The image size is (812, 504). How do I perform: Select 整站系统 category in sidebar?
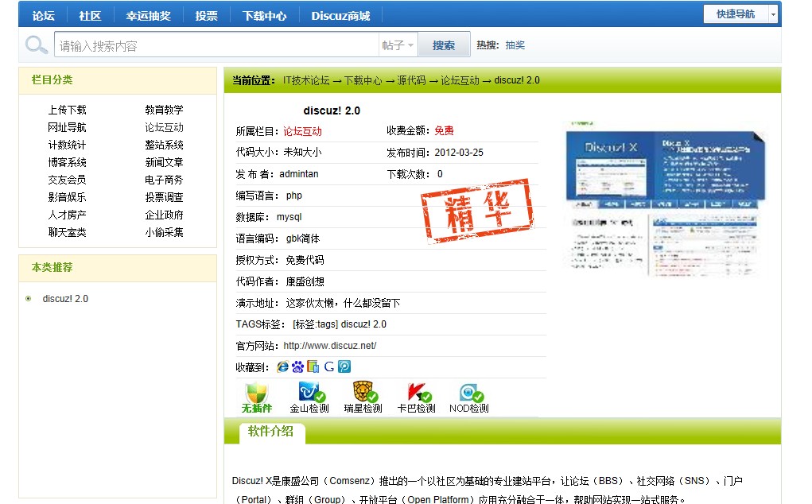coord(164,145)
